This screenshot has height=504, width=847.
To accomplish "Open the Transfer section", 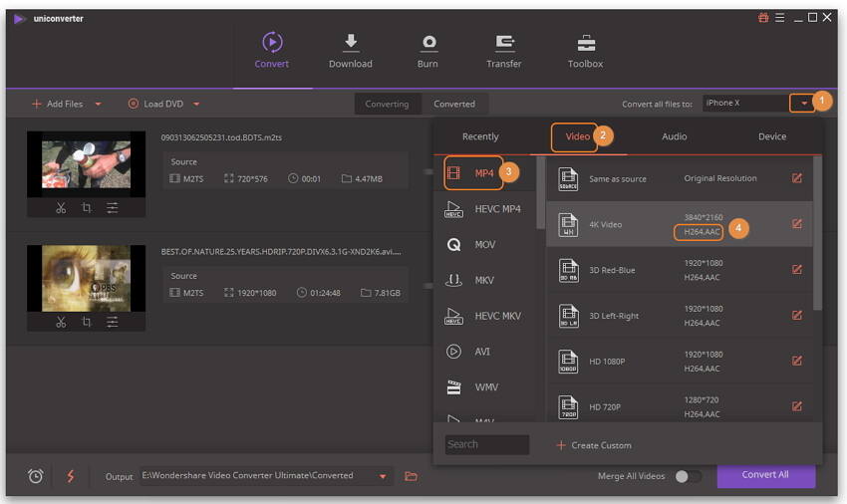I will 504,51.
